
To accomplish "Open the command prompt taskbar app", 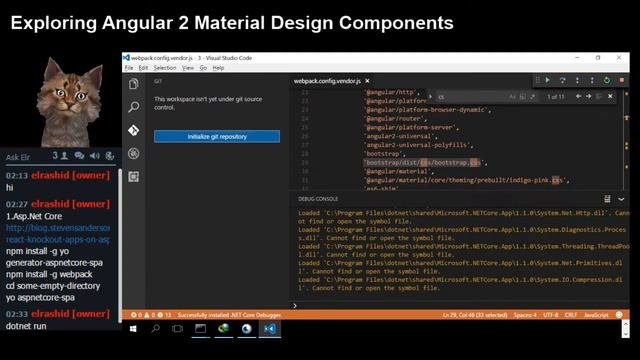I will point(200,329).
